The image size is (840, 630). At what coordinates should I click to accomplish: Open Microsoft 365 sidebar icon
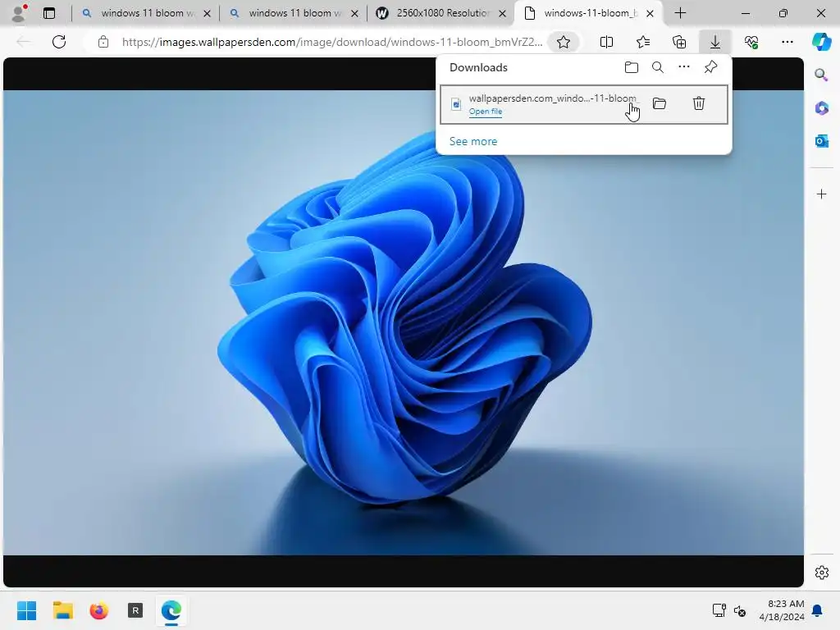tap(821, 108)
